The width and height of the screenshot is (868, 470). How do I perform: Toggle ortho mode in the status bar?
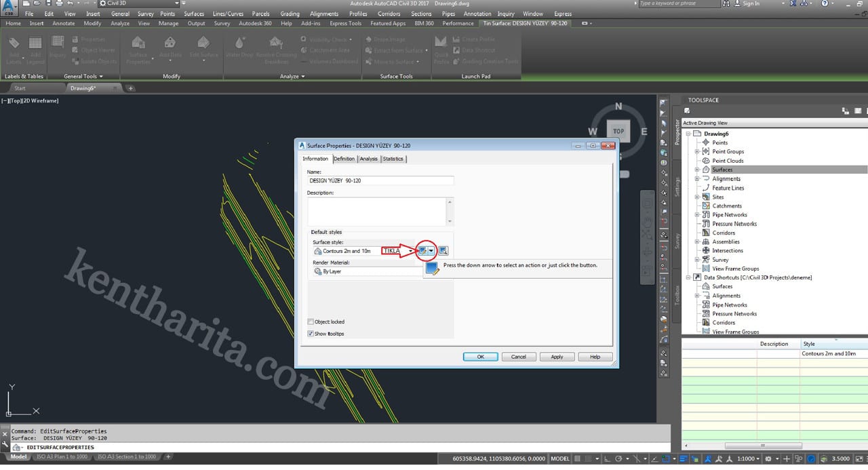coord(608,458)
